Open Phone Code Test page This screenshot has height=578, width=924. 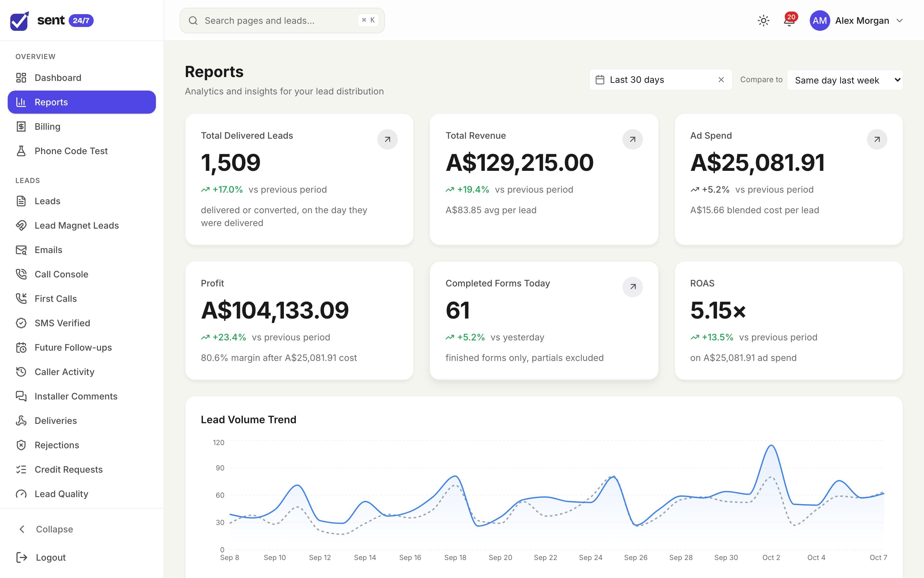pyautogui.click(x=82, y=151)
